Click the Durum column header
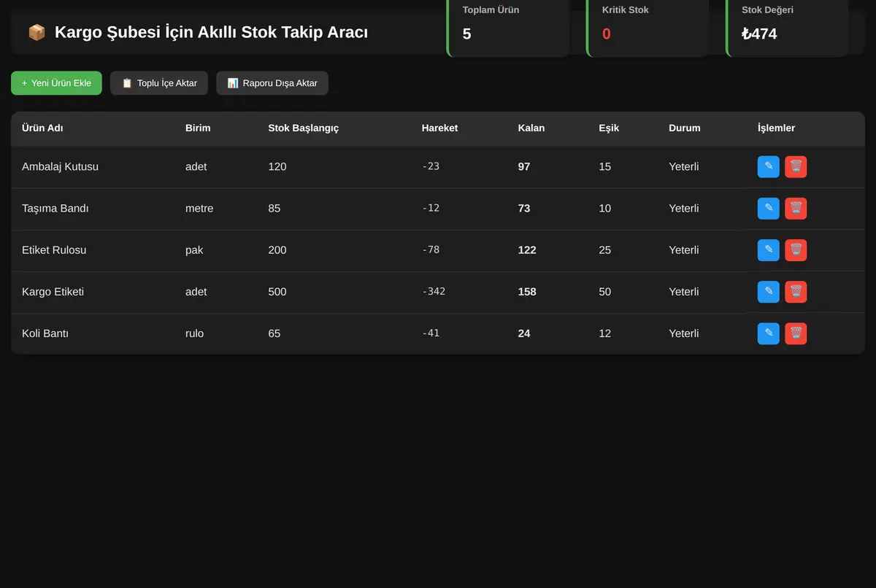 (x=685, y=128)
